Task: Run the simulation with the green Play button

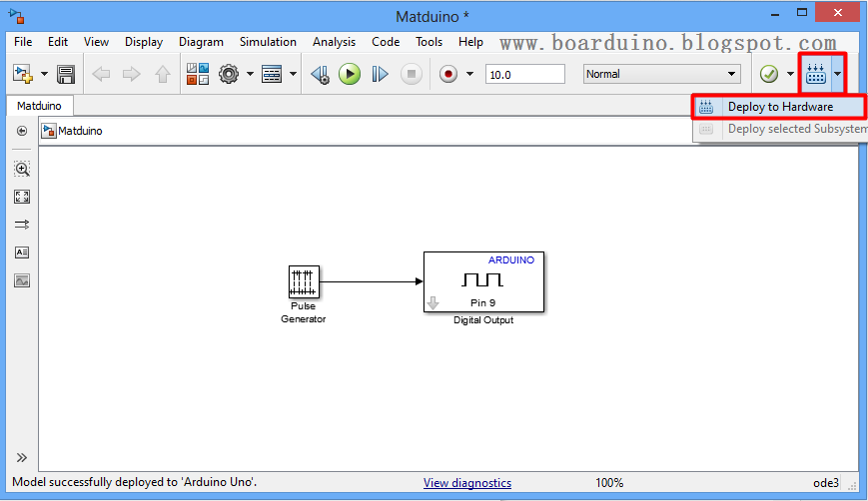Action: coord(350,74)
